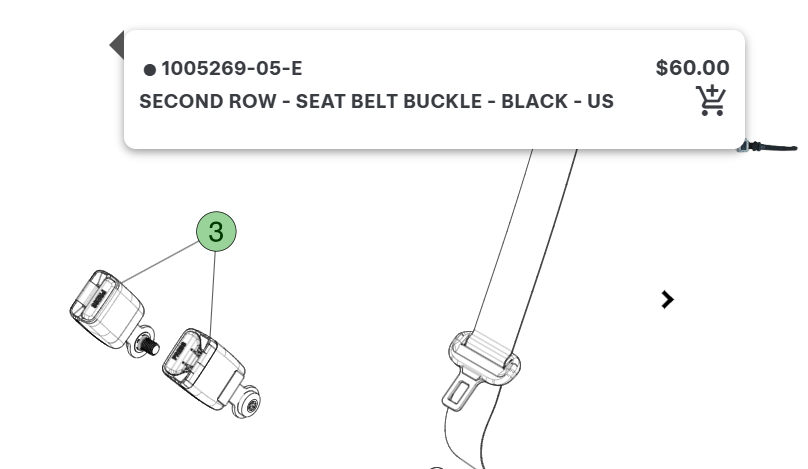Select the partial callout circle at the bottom edge

(435, 466)
